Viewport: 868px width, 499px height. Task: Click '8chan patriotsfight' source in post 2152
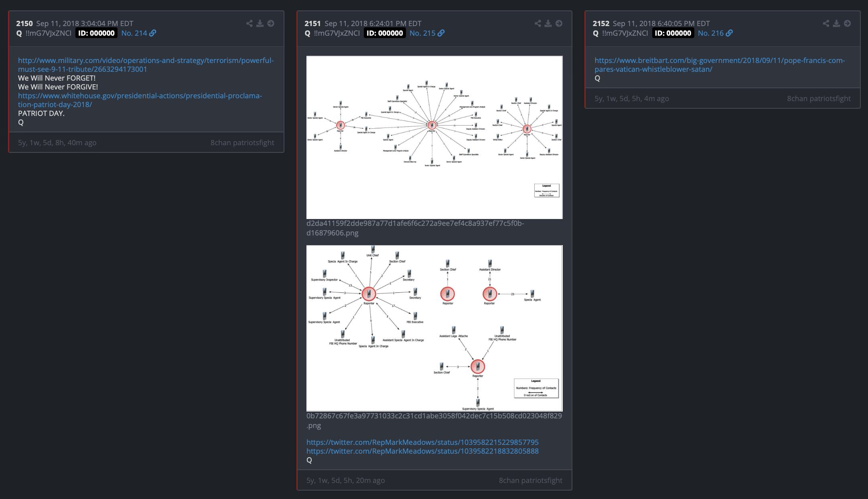click(x=819, y=98)
